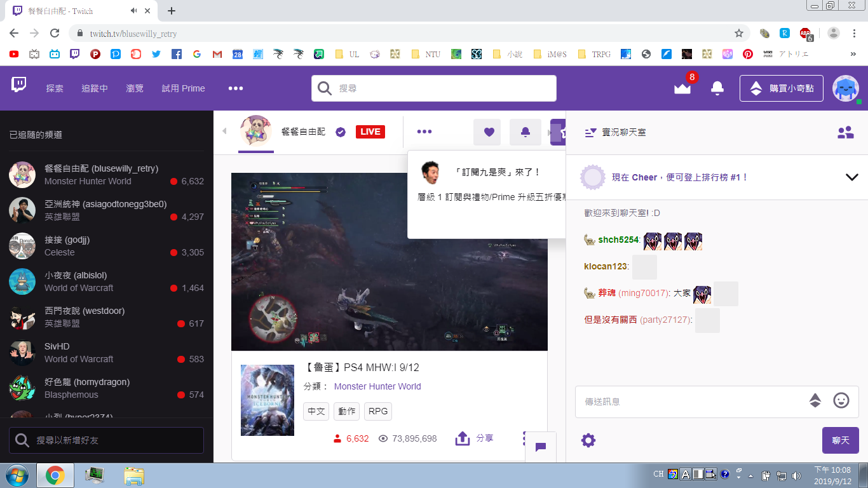Viewport: 868px width, 488px height.
Task: Open a new browser tab
Action: pyautogui.click(x=172, y=11)
